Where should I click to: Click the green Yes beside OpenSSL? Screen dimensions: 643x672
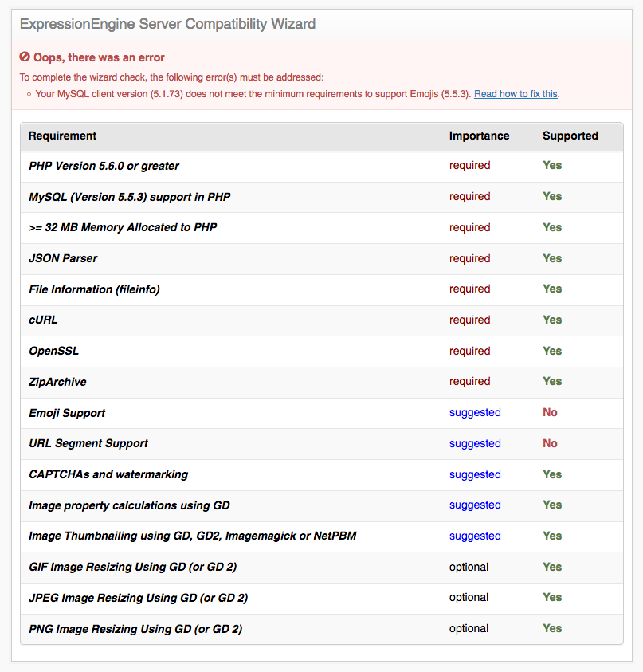[551, 351]
